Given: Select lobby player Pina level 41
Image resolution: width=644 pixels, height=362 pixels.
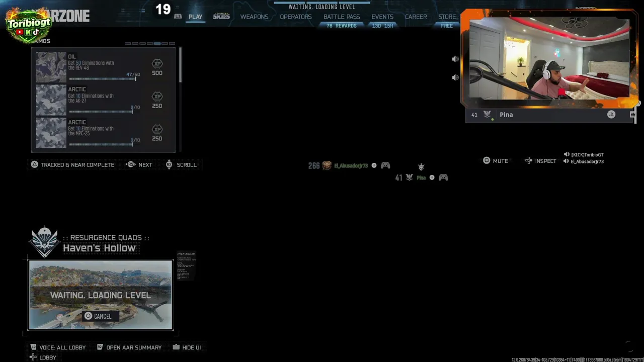Looking at the screenshot, I should pyautogui.click(x=422, y=177).
